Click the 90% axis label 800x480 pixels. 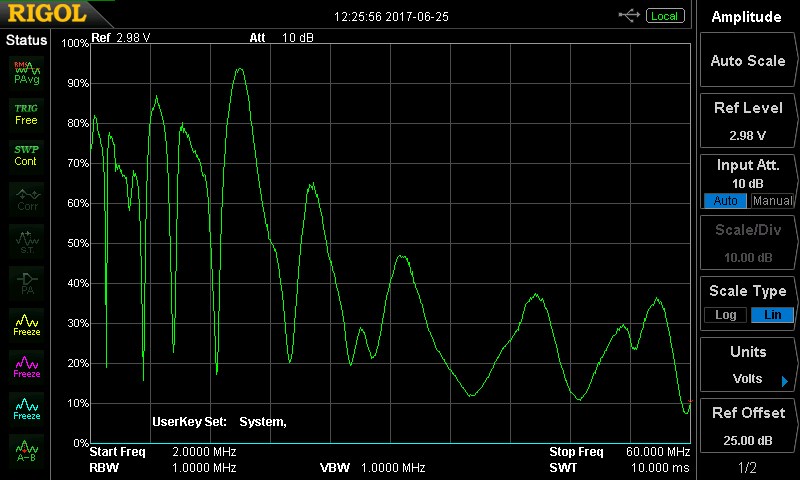coord(78,83)
